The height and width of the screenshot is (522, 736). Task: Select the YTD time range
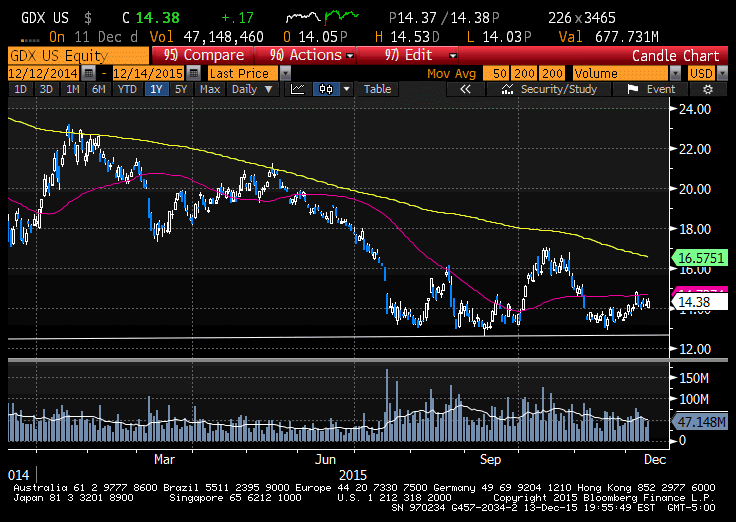(127, 89)
